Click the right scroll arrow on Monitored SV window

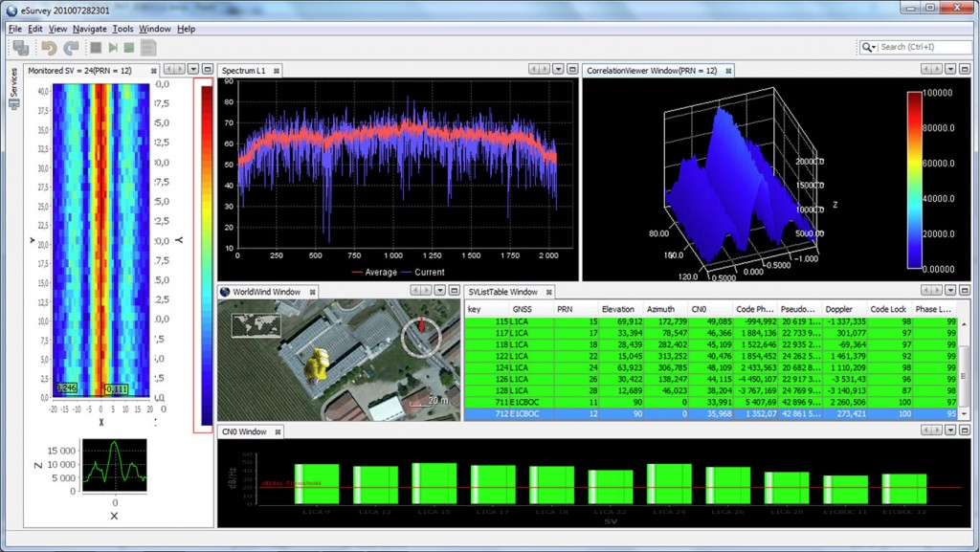click(180, 69)
